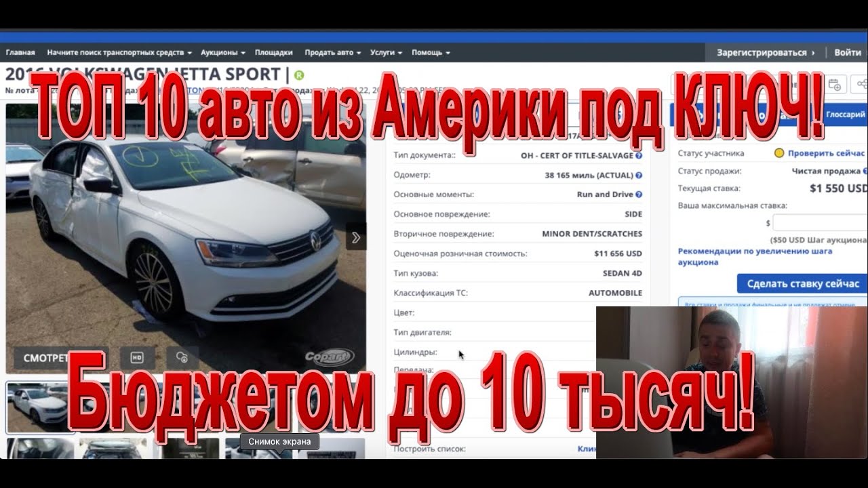This screenshot has height=488, width=868.
Task: Click the 38 165 миль (ACTUAL) value
Action: (589, 175)
